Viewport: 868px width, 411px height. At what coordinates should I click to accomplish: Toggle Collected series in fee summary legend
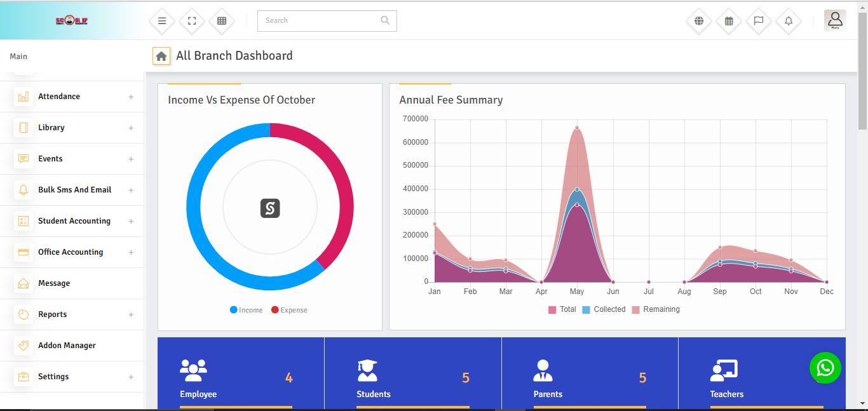tap(604, 309)
